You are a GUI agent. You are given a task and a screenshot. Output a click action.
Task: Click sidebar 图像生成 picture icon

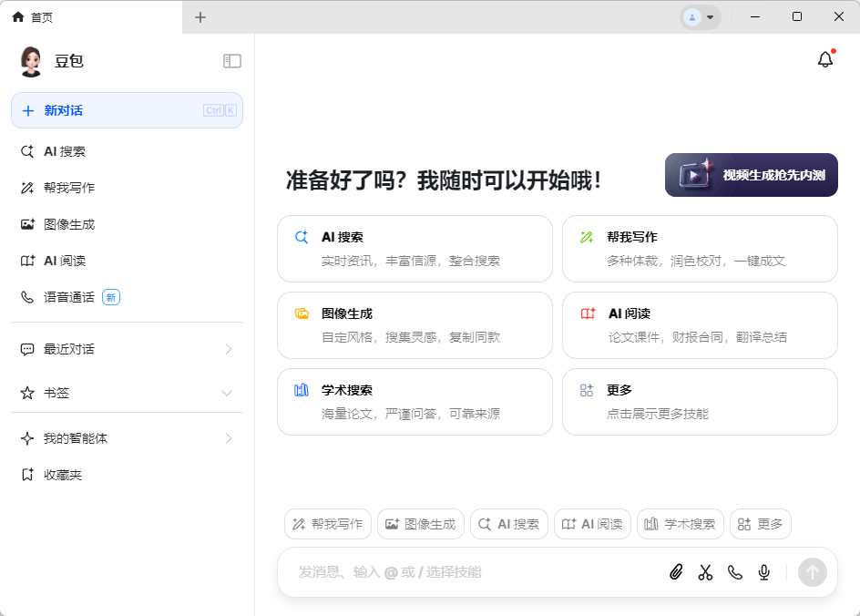(x=27, y=224)
